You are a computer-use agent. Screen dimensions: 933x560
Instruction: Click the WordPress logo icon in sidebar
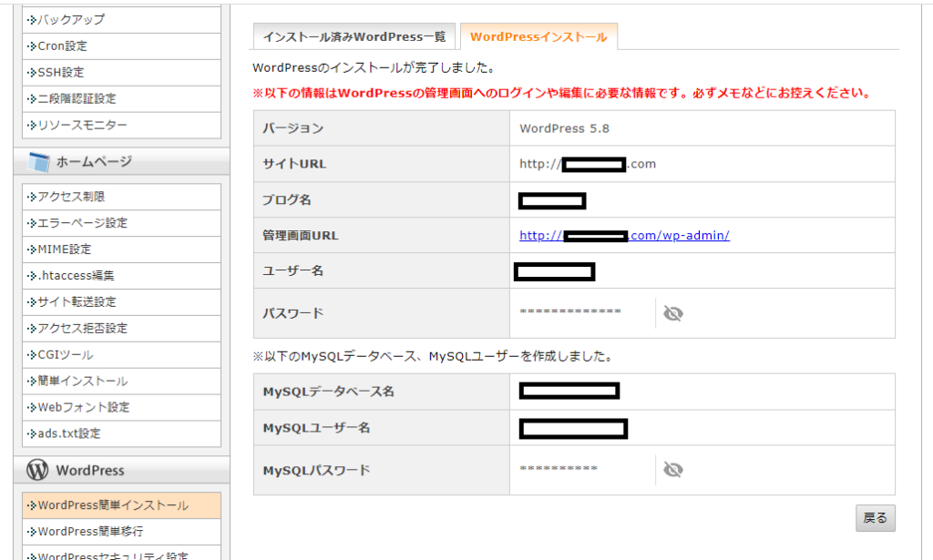click(x=37, y=470)
